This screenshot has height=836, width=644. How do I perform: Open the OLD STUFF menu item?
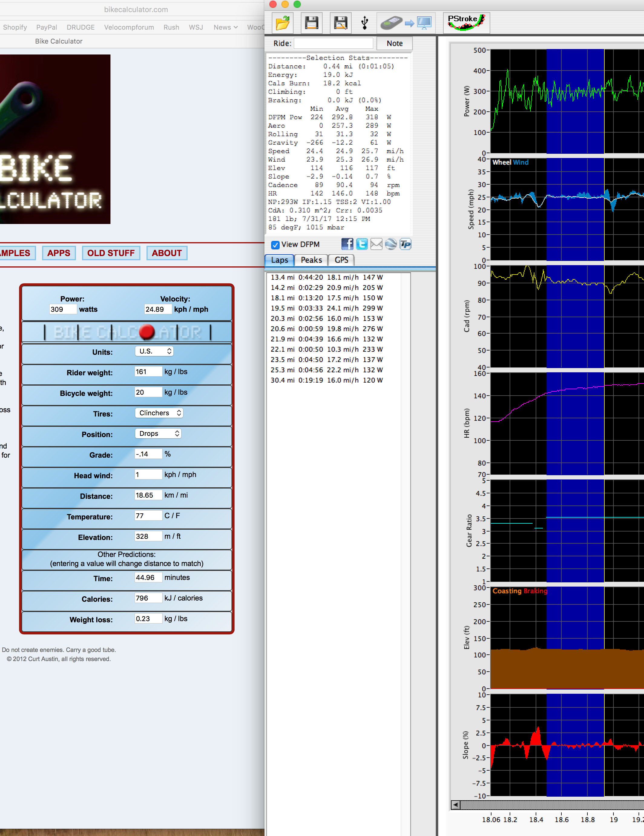(x=111, y=253)
